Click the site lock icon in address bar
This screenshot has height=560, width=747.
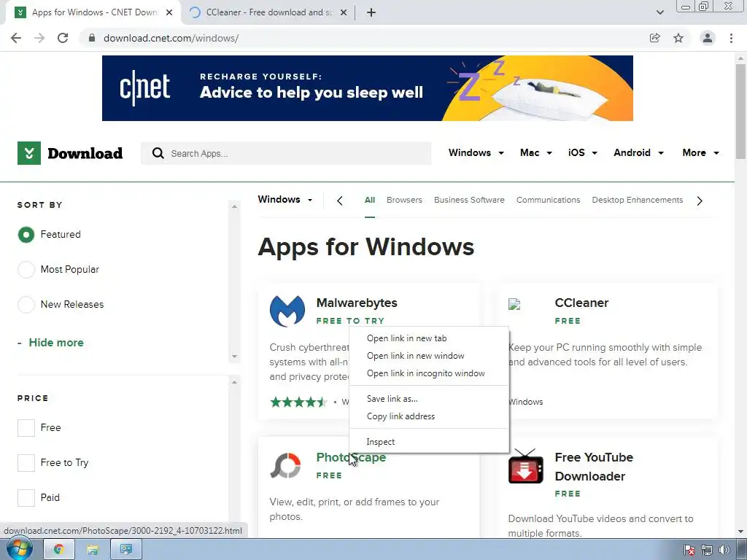tap(92, 38)
